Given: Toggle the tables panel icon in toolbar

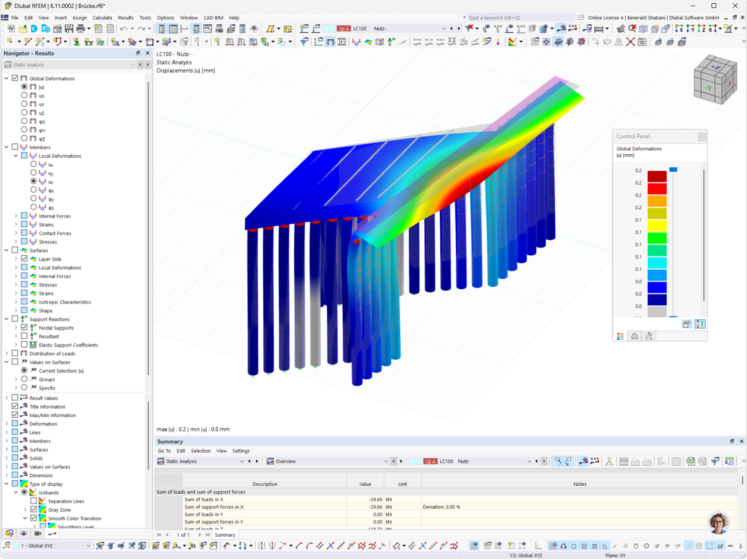Looking at the screenshot, I should [173, 29].
